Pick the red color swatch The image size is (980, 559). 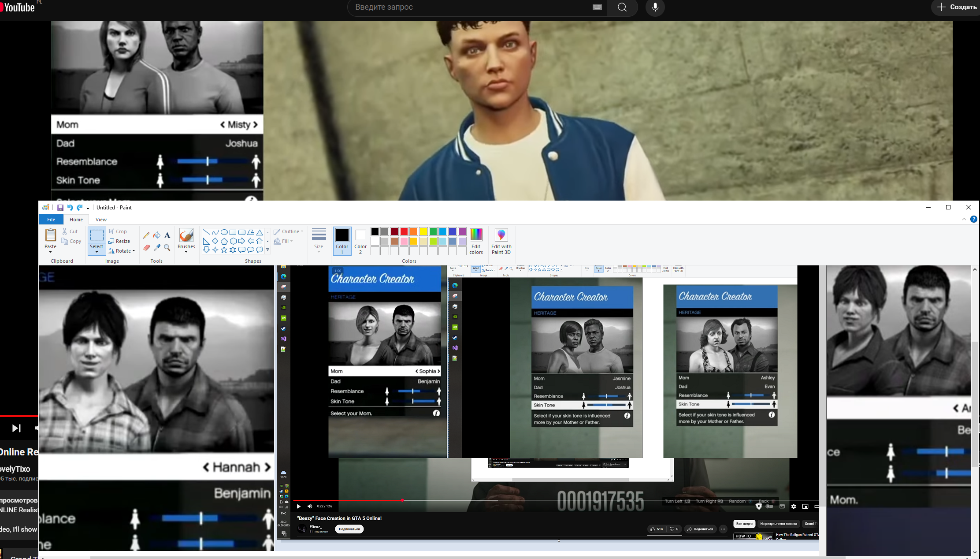[x=404, y=231]
